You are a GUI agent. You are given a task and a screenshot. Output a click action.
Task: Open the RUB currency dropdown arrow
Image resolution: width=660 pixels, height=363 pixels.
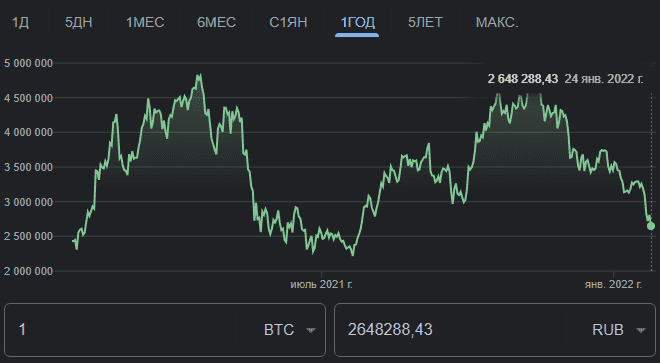[641, 330]
